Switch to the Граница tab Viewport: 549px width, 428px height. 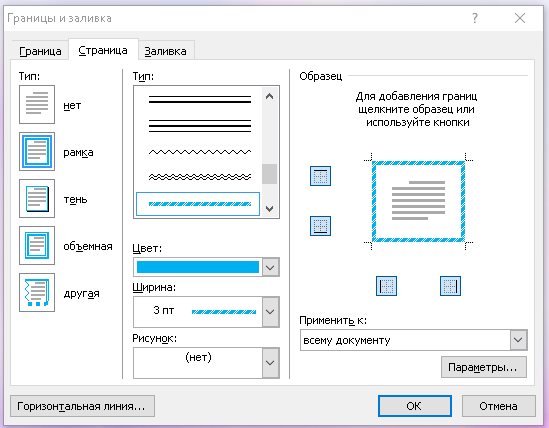tap(40, 51)
